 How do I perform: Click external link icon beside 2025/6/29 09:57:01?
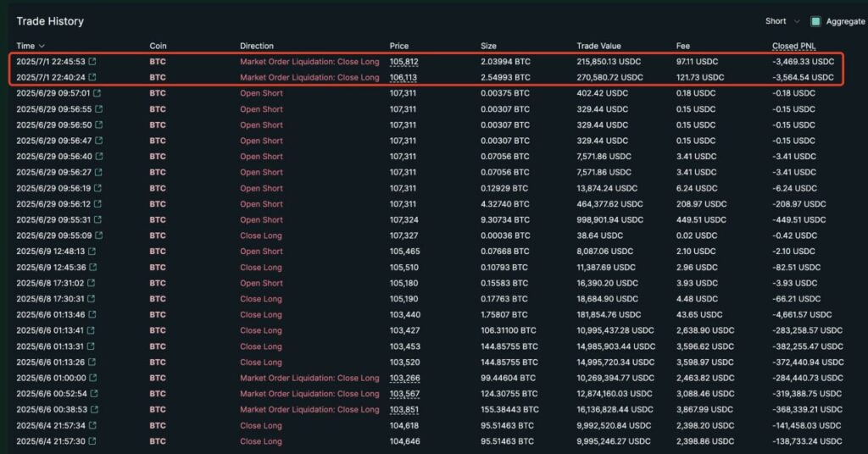pyautogui.click(x=97, y=93)
